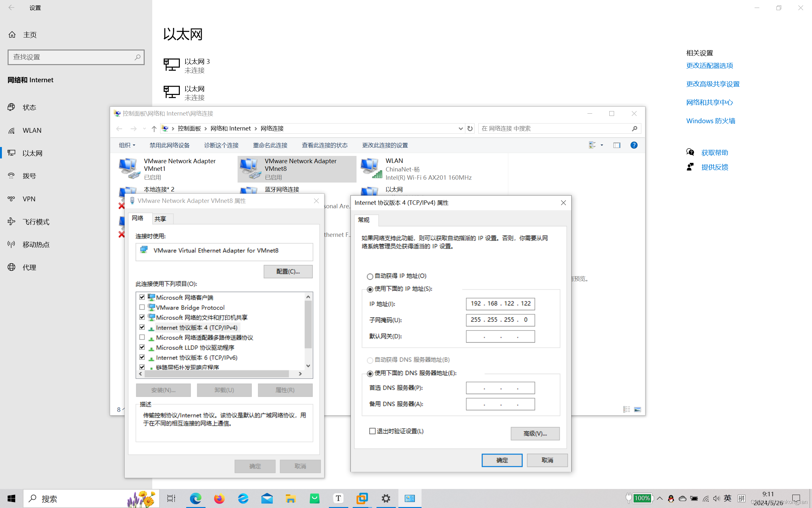
Task: Switch to details view icon at bottom-right
Action: coord(626,410)
